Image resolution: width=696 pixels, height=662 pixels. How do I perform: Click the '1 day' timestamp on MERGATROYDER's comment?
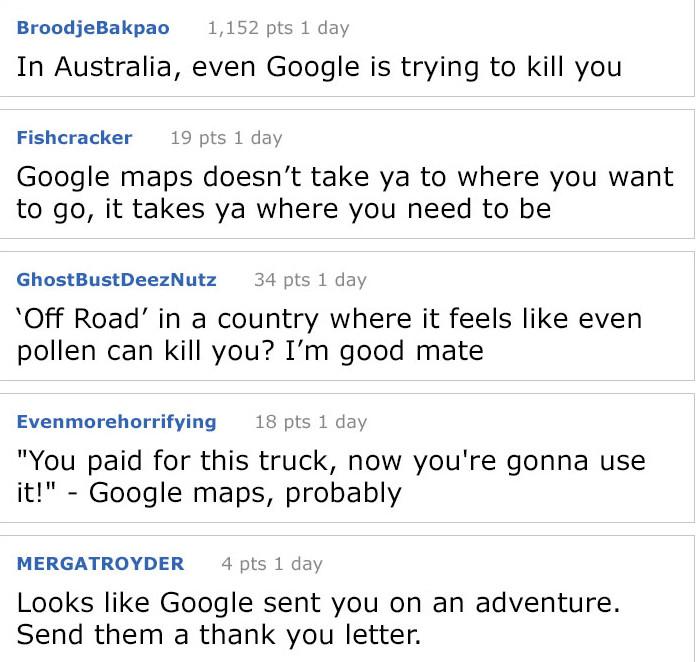298,564
